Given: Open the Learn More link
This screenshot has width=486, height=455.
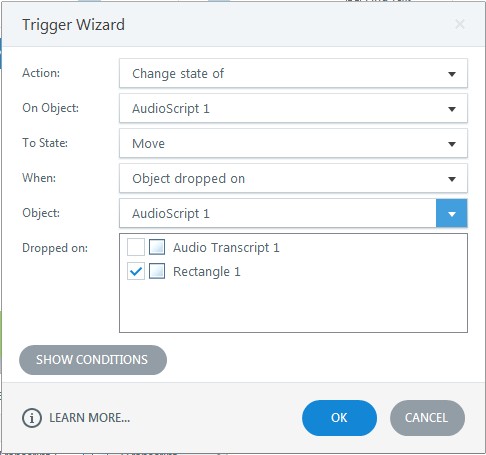Looking at the screenshot, I should coord(90,418).
